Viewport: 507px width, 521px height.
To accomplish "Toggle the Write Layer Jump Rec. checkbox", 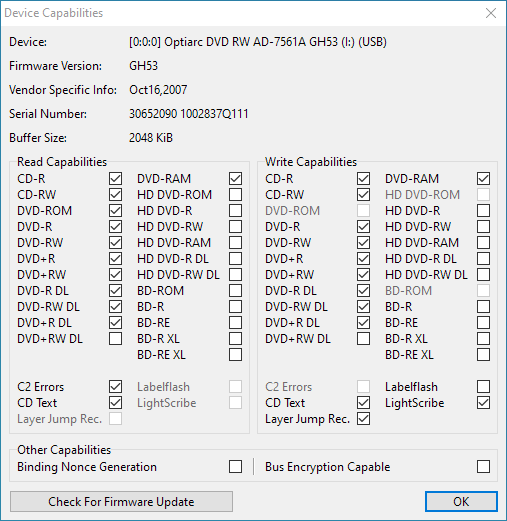I will (x=363, y=419).
